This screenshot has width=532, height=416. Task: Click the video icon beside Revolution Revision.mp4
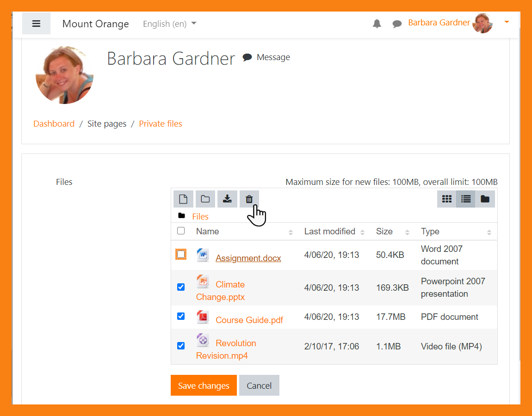pyautogui.click(x=203, y=340)
